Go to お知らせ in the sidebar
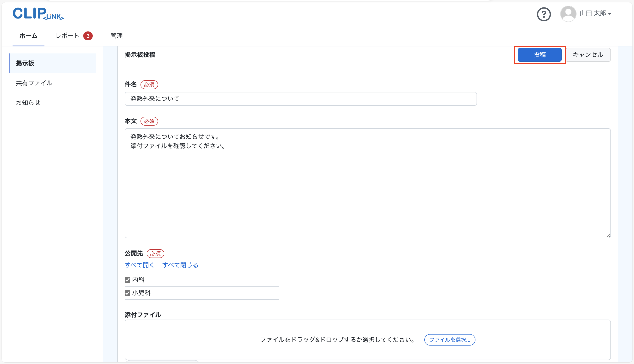This screenshot has width=634, height=364. 28,103
